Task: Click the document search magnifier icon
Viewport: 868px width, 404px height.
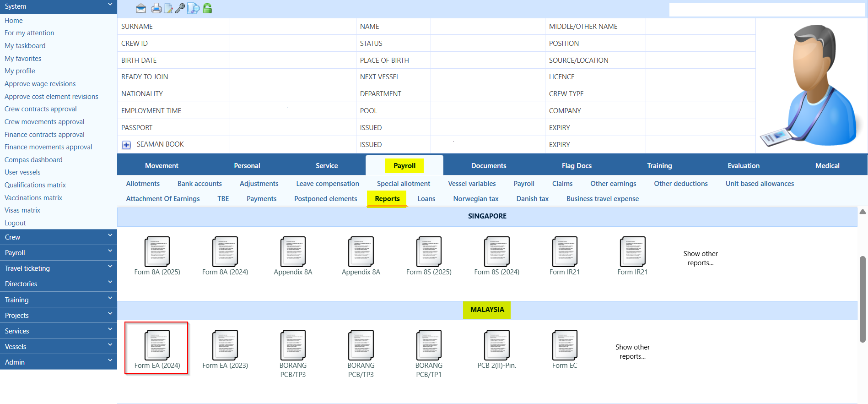Action: point(194,8)
